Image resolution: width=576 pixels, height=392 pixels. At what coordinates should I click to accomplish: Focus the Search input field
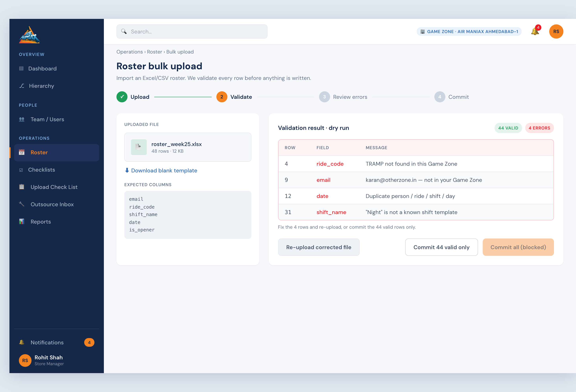(x=192, y=31)
